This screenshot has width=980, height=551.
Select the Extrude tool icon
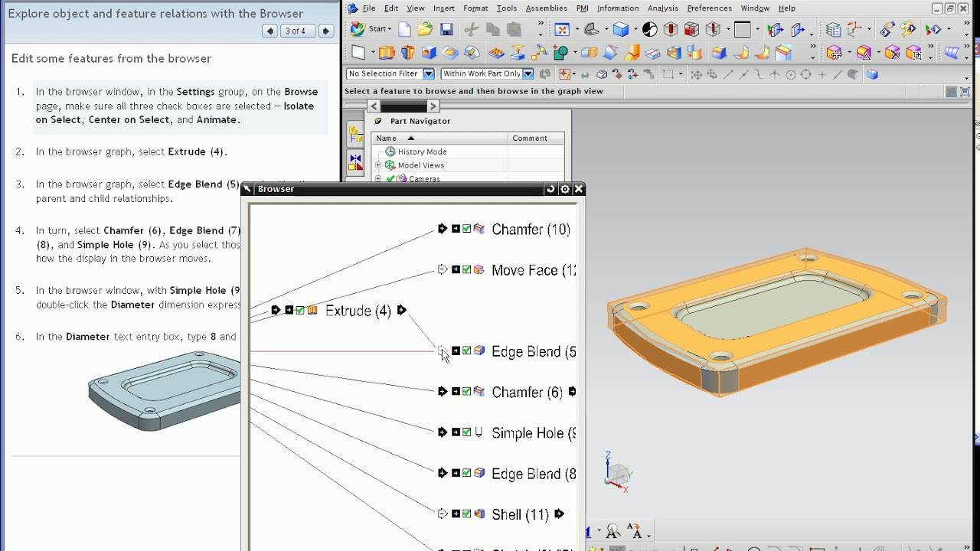387,53
